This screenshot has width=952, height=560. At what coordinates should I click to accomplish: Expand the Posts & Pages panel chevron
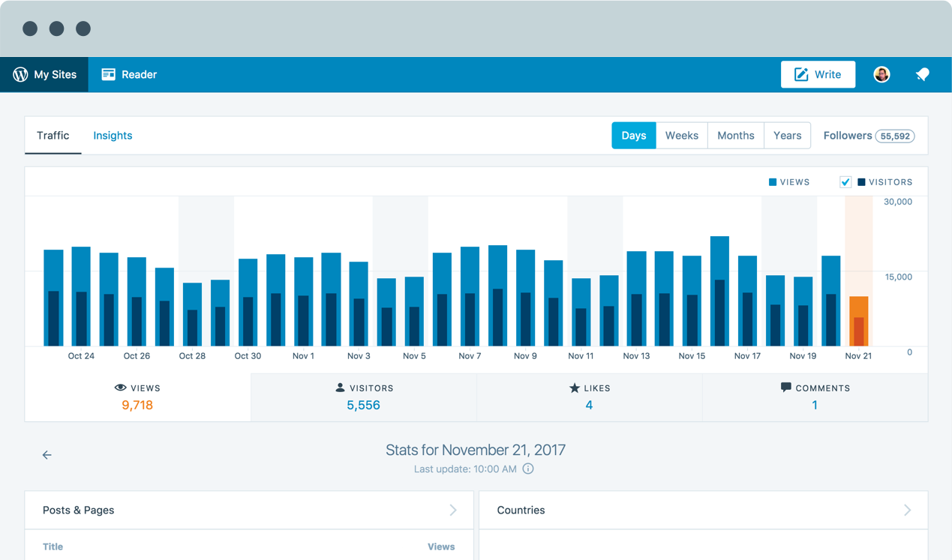pyautogui.click(x=453, y=510)
